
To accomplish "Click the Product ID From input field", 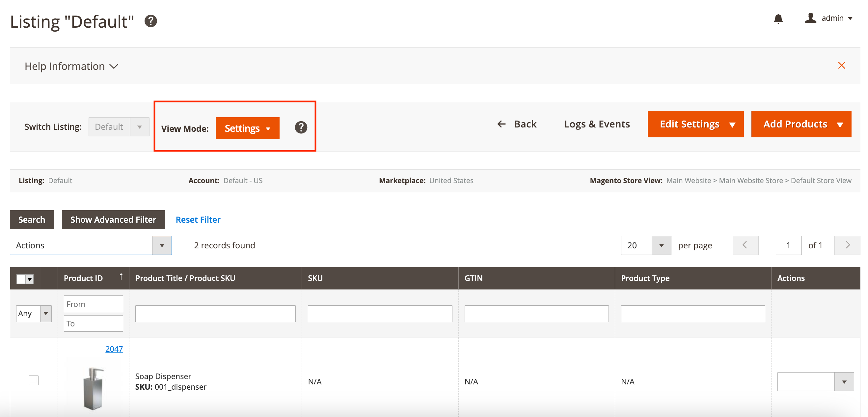I will tap(93, 304).
